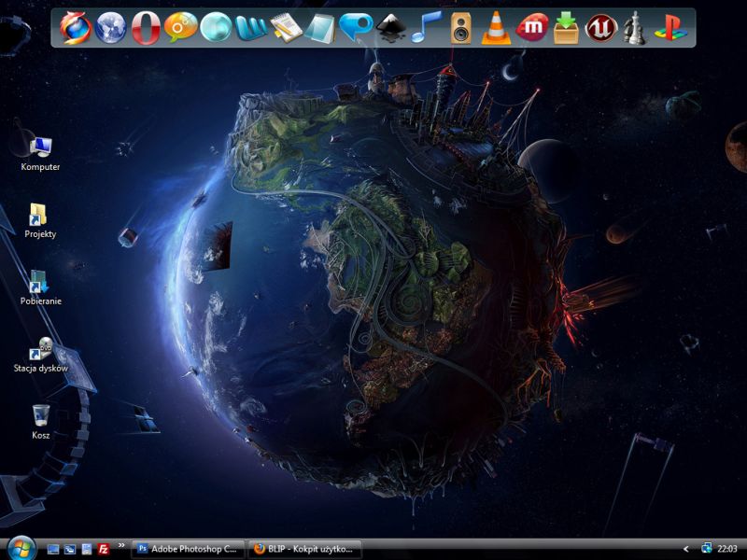Image resolution: width=747 pixels, height=560 pixels.
Task: Launch Opera browser from the dock
Action: [146, 28]
